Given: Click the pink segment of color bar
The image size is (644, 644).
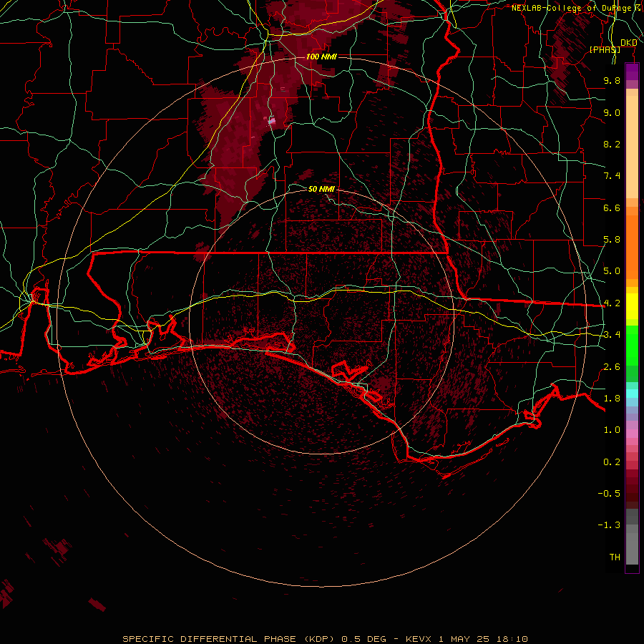Looking at the screenshot, I should [632, 434].
